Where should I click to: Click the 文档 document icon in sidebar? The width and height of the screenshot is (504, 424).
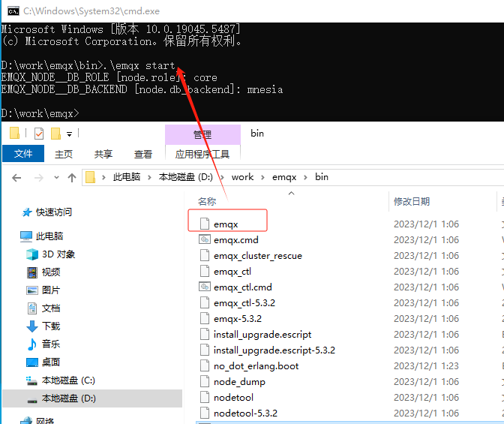click(x=32, y=308)
